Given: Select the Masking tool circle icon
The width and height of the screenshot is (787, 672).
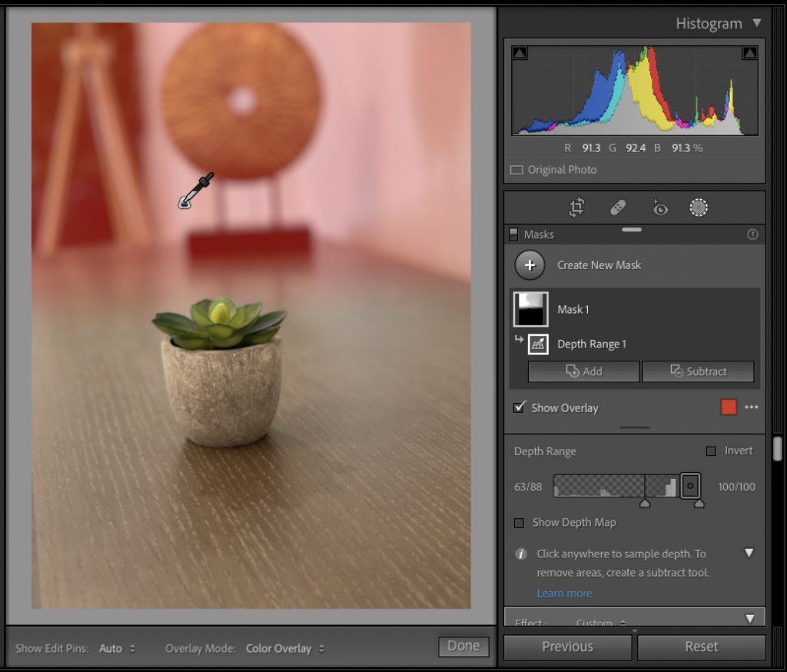Looking at the screenshot, I should [699, 208].
